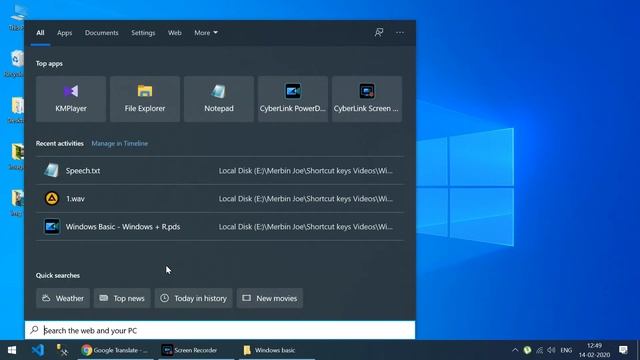
Task: Run the Today in history quick search
Action: 193,298
